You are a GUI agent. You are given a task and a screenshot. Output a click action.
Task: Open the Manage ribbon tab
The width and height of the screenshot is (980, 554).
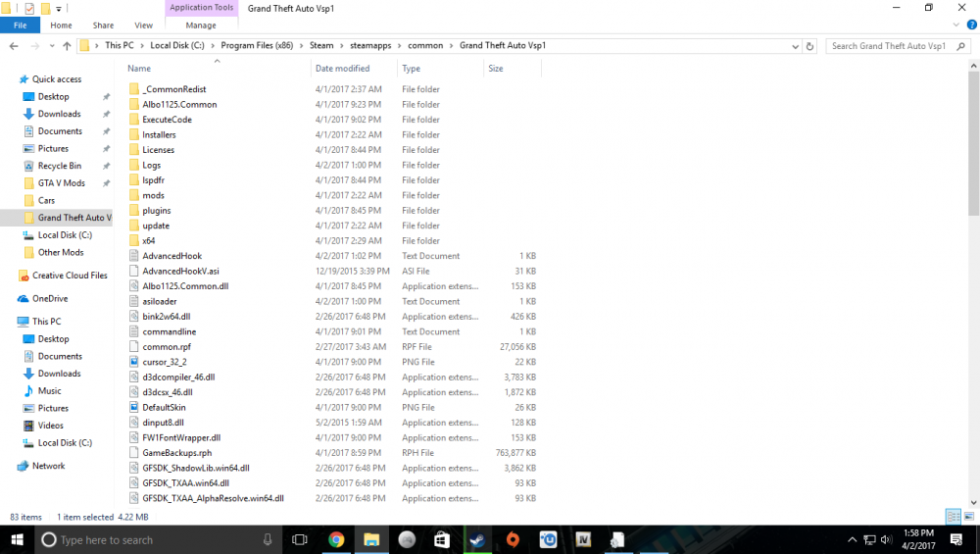coord(201,25)
